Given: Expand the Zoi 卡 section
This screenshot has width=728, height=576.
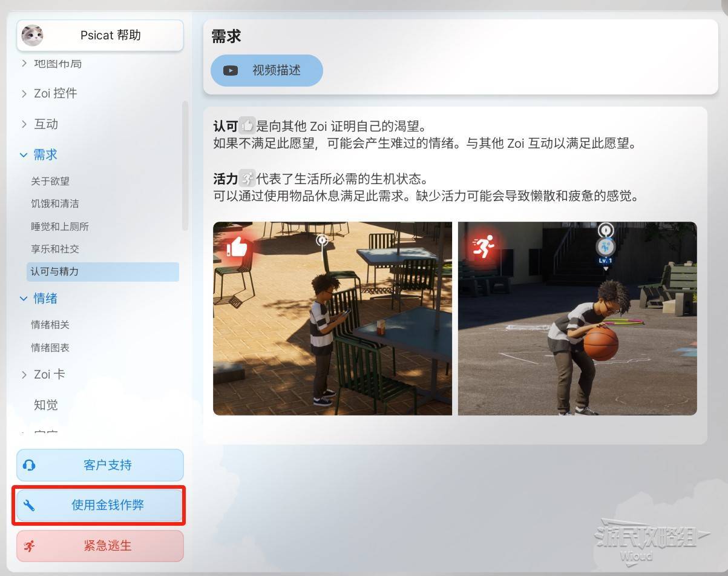Looking at the screenshot, I should tap(24, 374).
